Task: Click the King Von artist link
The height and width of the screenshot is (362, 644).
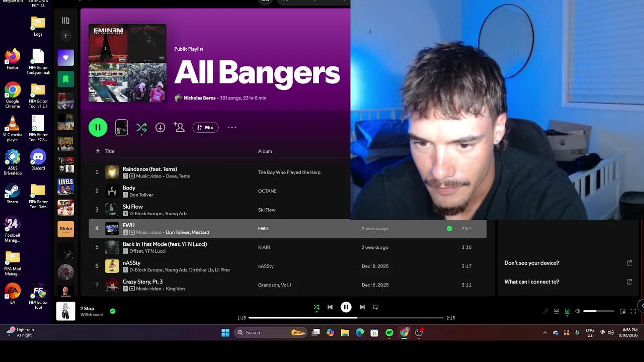Action: click(x=175, y=289)
